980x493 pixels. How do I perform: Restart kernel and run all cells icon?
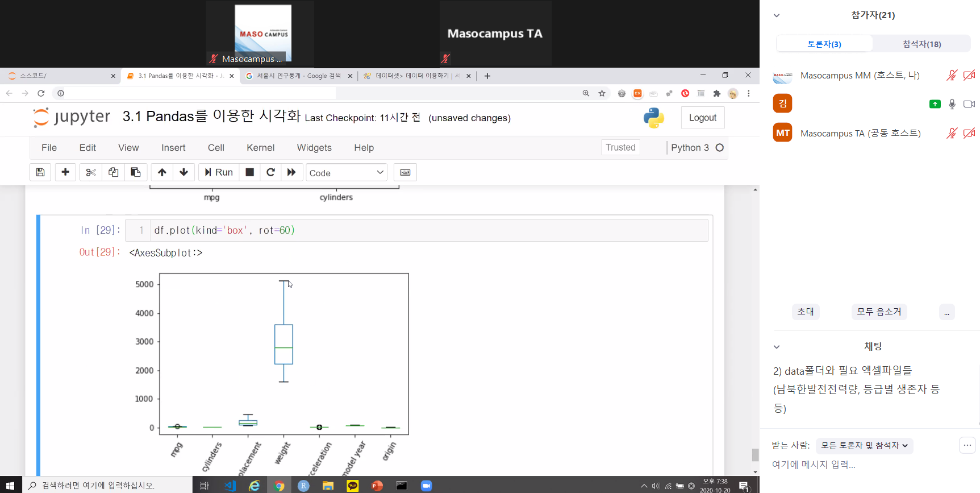291,172
